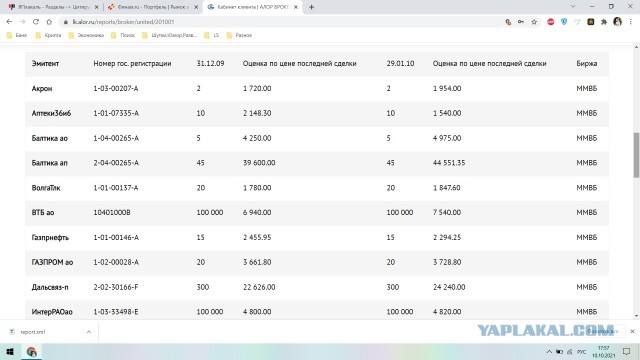
Task: Open the taskbar clock and date
Action: [x=603, y=351]
